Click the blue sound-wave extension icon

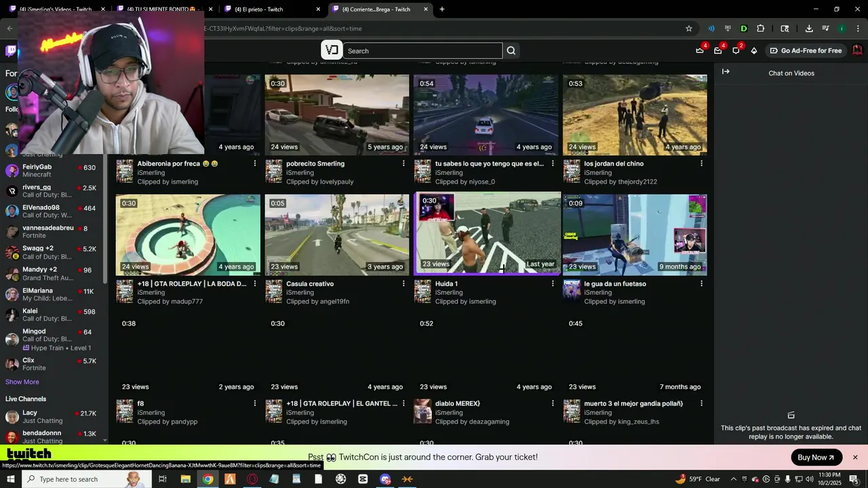(711, 28)
